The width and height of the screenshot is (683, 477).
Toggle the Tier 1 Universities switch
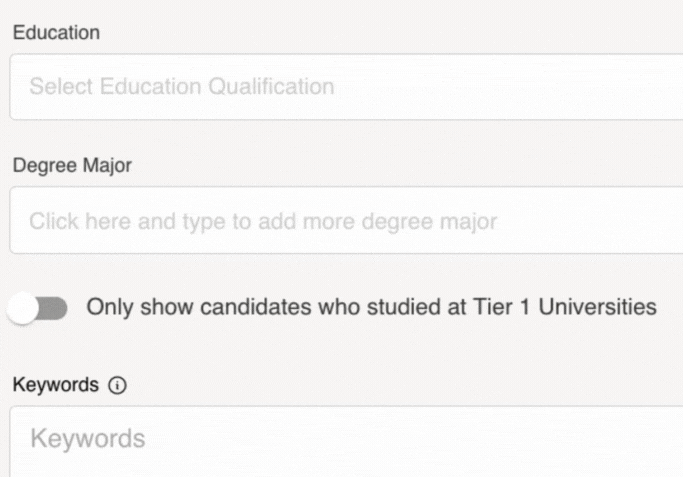[x=38, y=307]
